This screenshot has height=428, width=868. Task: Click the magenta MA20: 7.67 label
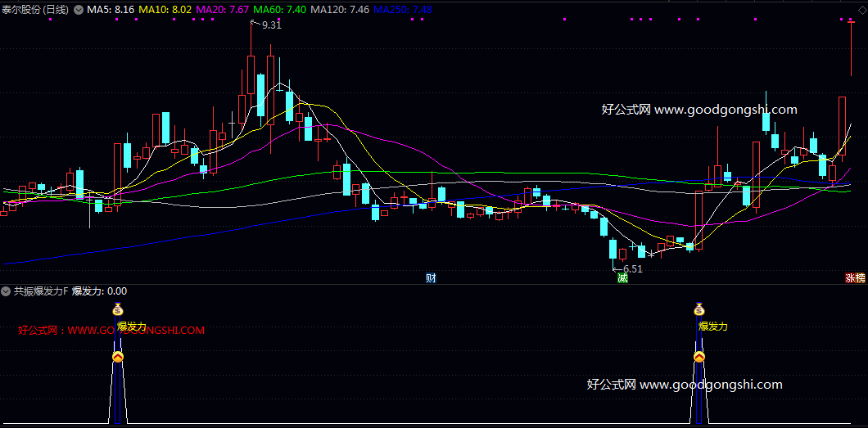pos(223,10)
